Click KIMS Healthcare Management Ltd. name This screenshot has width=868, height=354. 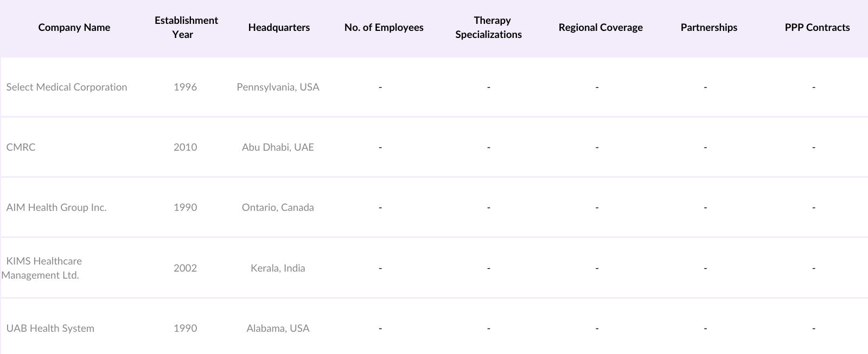click(43, 268)
